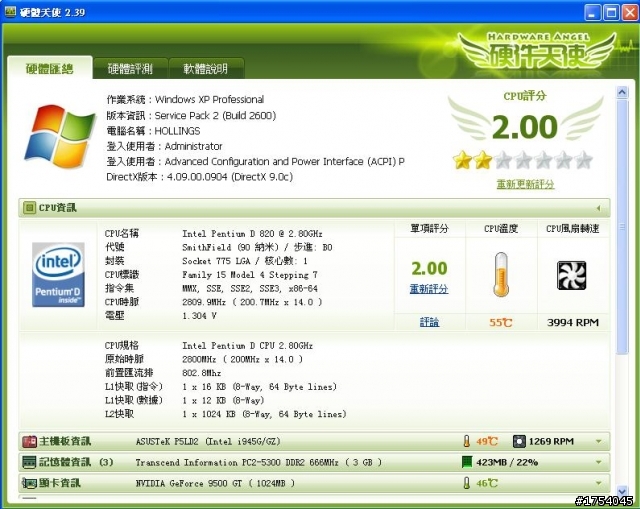Click the 主機板資訊 motherboard icon

[x=29, y=441]
